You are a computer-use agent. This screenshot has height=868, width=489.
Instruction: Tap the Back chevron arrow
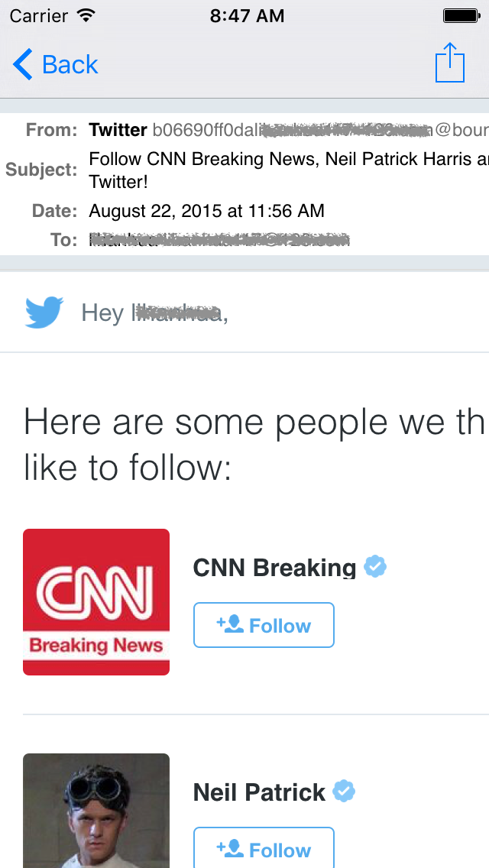pos(23,65)
